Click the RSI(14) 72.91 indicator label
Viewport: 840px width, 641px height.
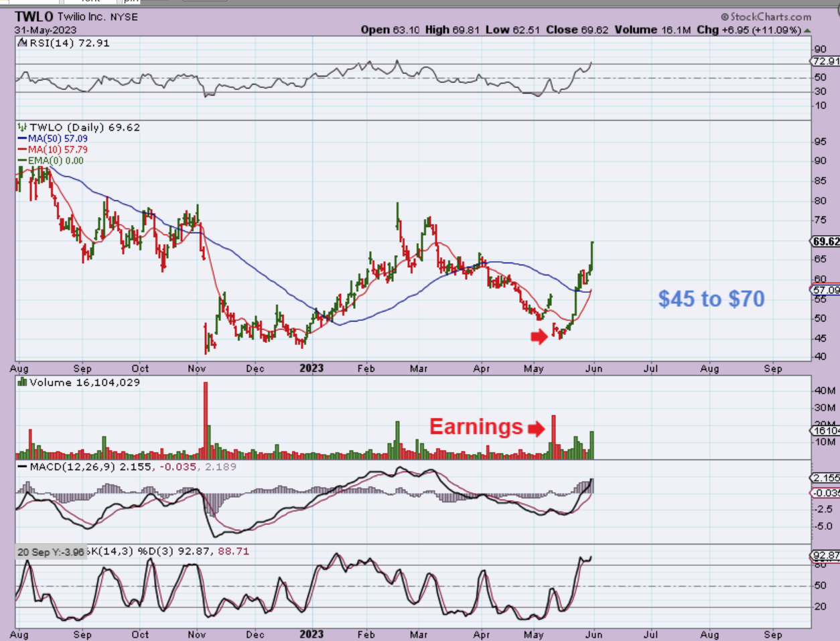point(70,43)
